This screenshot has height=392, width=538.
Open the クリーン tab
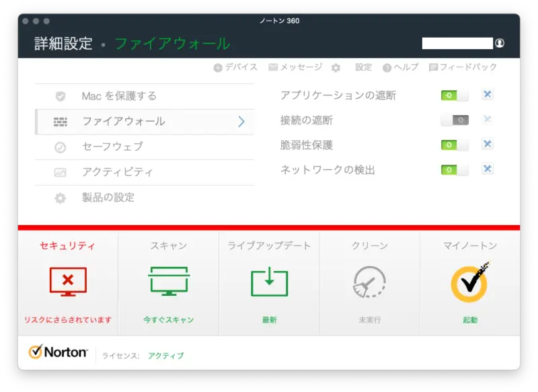[370, 283]
